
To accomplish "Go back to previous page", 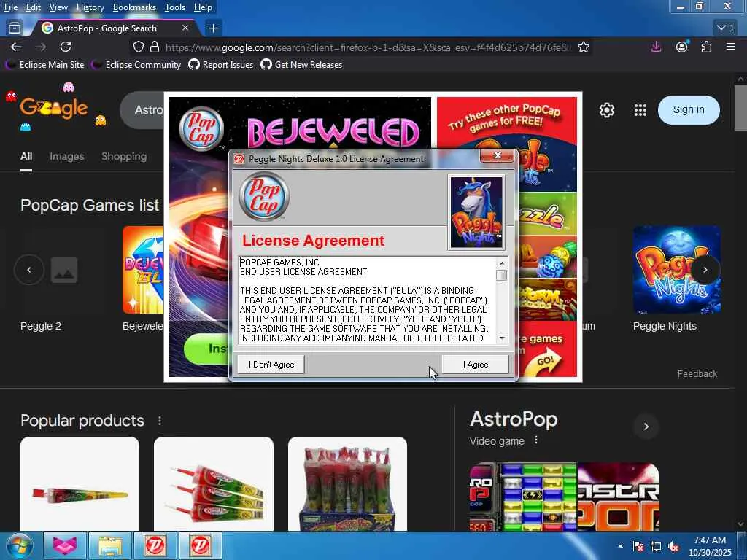I will (x=16, y=47).
